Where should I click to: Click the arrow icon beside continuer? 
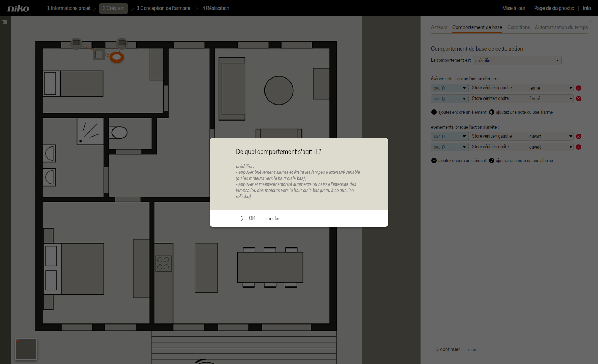coord(435,350)
